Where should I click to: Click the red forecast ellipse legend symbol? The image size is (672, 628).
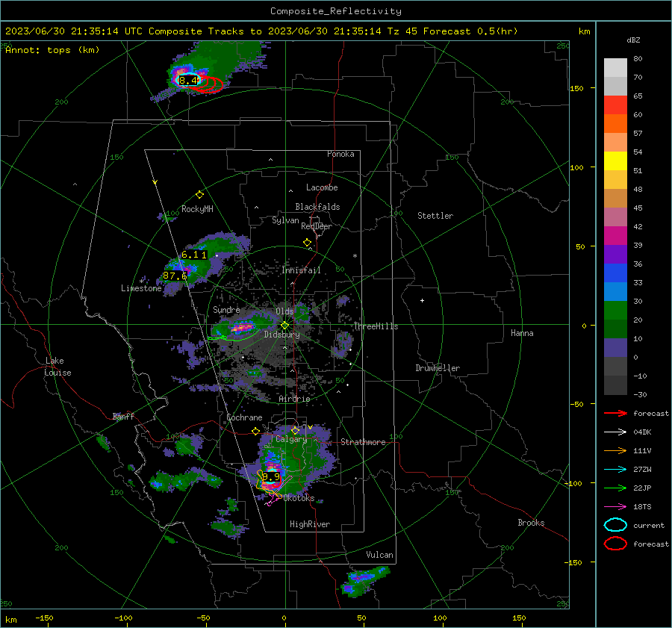tap(615, 544)
